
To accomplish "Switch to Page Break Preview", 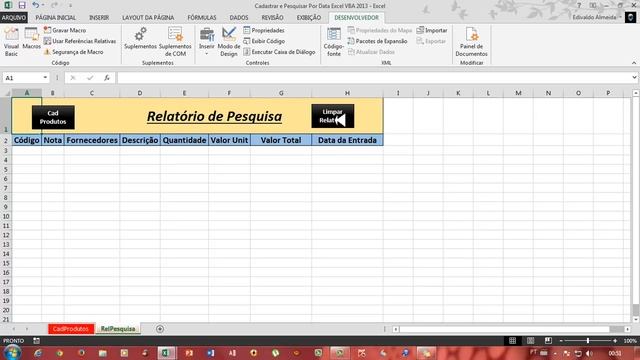I will click(x=548, y=340).
